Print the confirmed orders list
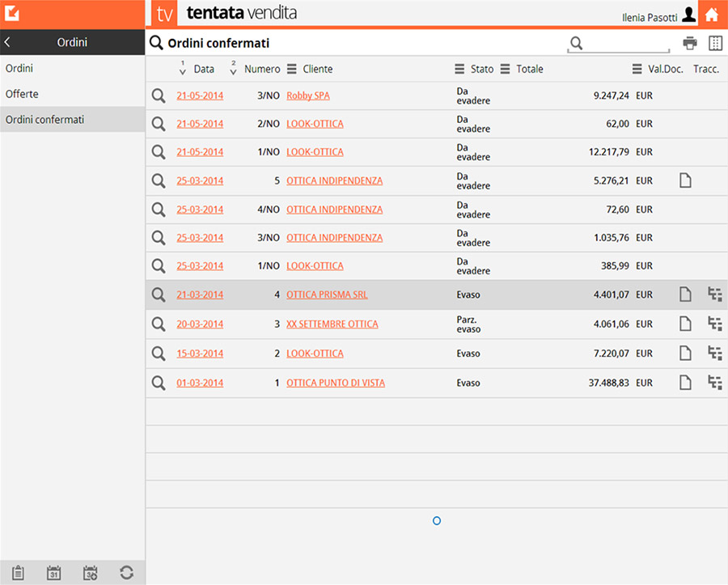Screen dimensions: 728x585 coord(689,44)
